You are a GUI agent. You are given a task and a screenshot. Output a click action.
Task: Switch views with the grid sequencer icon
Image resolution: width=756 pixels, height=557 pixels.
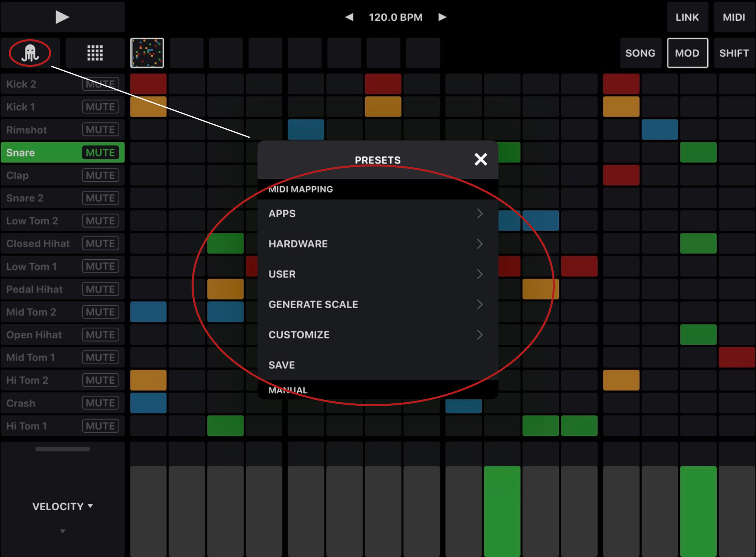click(95, 52)
